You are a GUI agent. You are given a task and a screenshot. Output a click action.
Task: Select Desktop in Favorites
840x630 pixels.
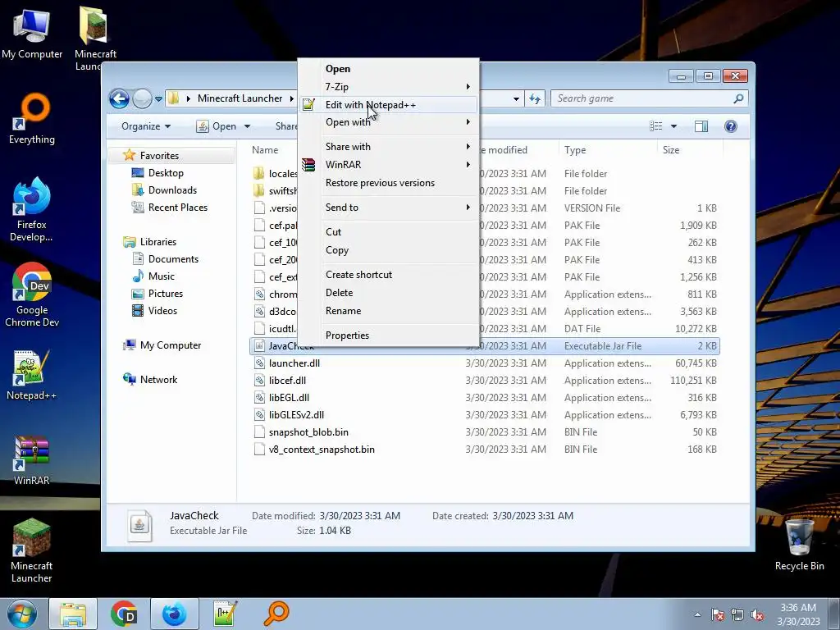point(166,173)
